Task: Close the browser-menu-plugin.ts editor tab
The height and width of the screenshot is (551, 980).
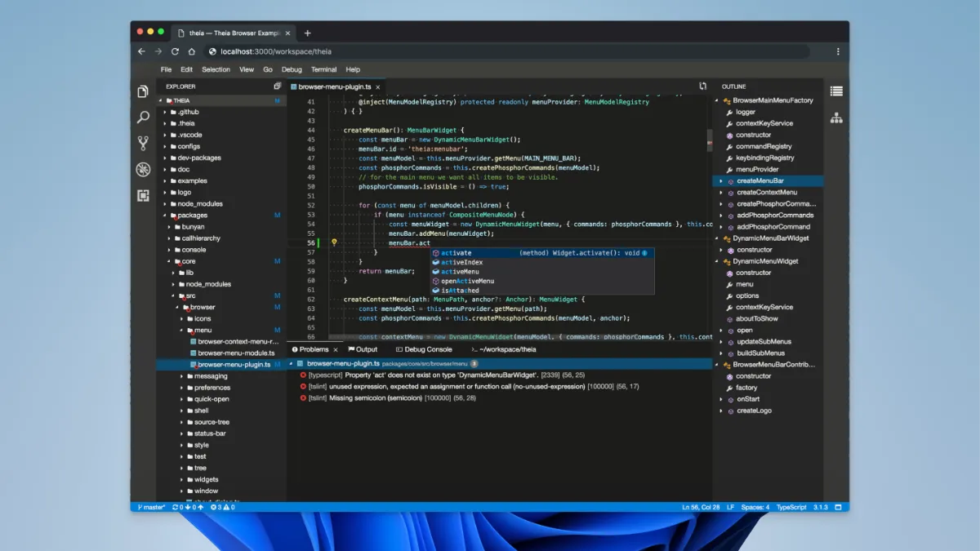Action: pos(379,86)
